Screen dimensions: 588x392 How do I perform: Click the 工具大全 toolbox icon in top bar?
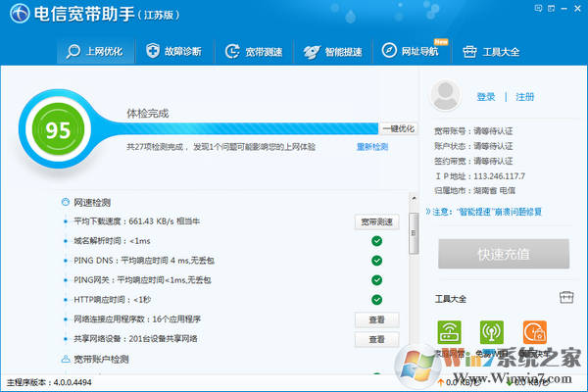[470, 51]
